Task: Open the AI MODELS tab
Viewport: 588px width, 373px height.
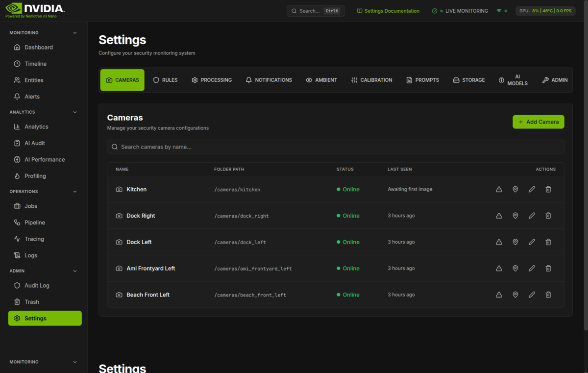Action: [x=513, y=80]
